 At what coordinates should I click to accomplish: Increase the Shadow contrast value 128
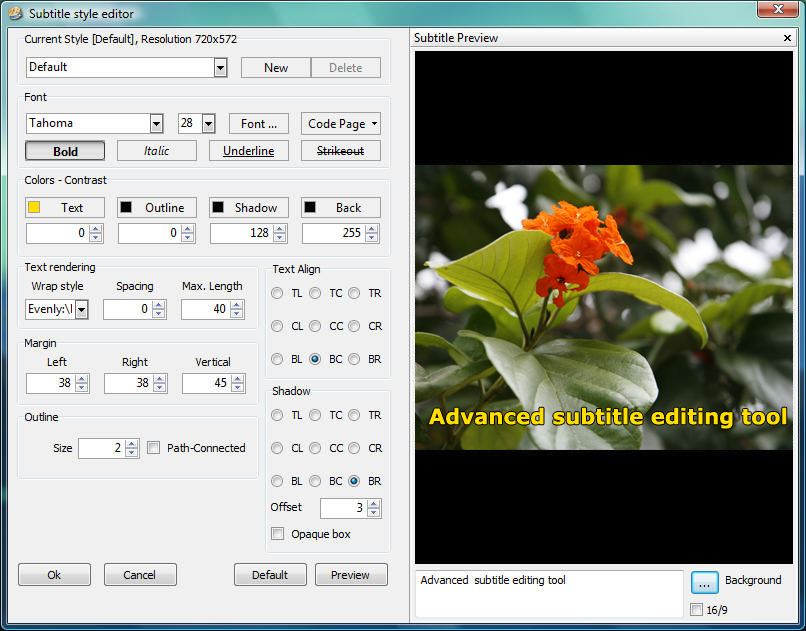click(280, 229)
